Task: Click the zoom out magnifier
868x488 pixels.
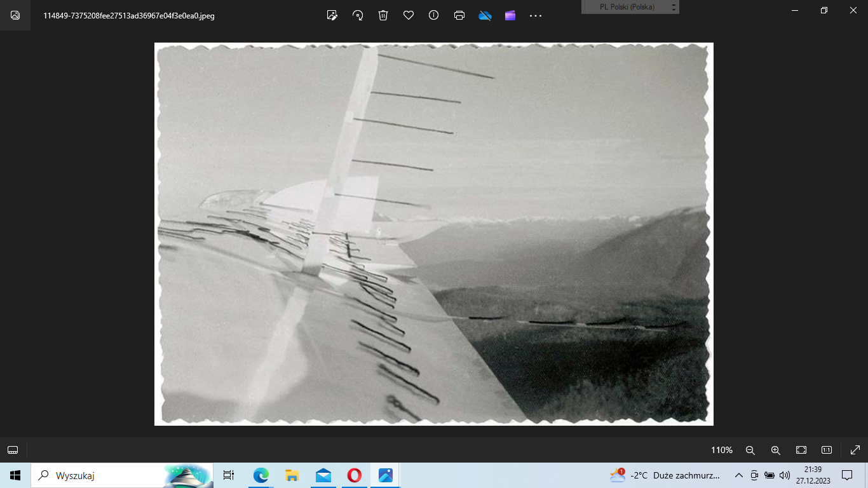Action: click(x=750, y=450)
